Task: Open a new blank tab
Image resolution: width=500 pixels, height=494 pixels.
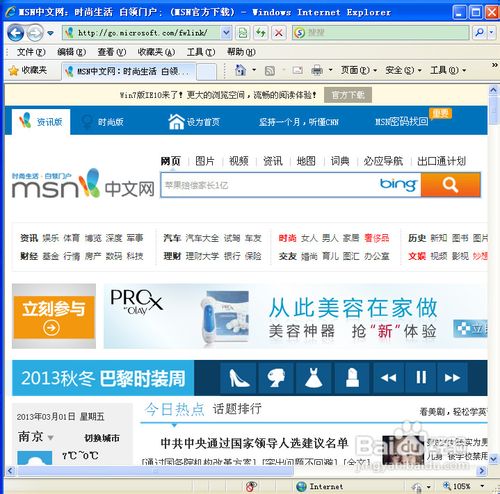Action: click(206, 72)
